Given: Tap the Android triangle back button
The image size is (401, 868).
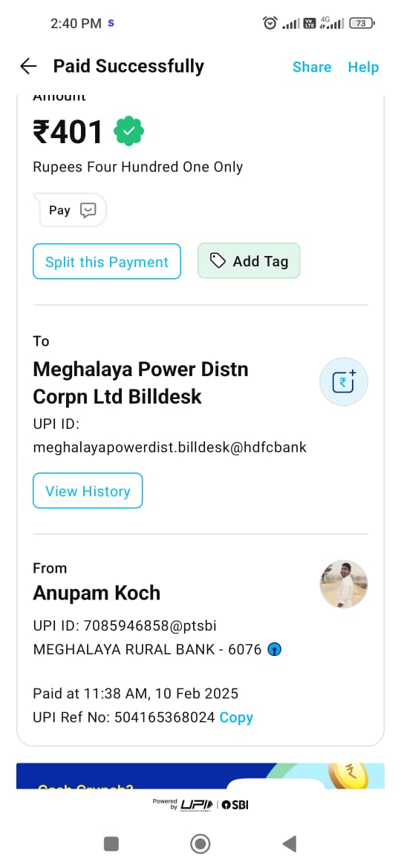Looking at the screenshot, I should 289,844.
